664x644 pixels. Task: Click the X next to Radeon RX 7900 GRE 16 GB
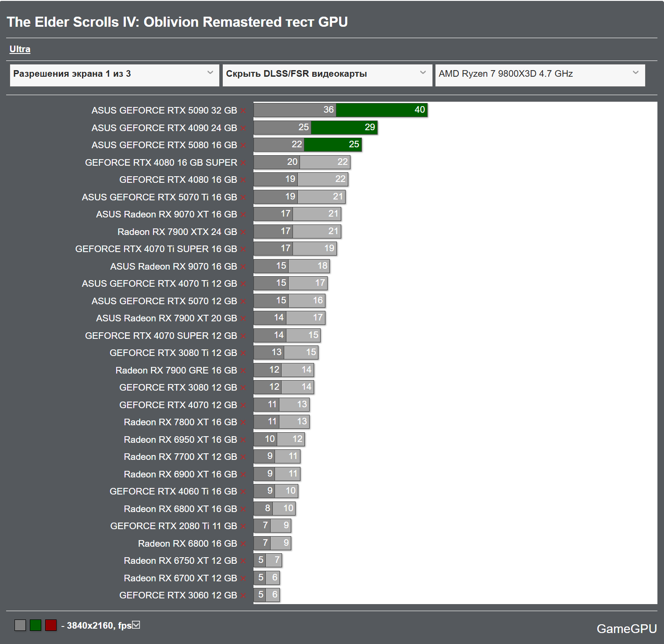click(243, 371)
